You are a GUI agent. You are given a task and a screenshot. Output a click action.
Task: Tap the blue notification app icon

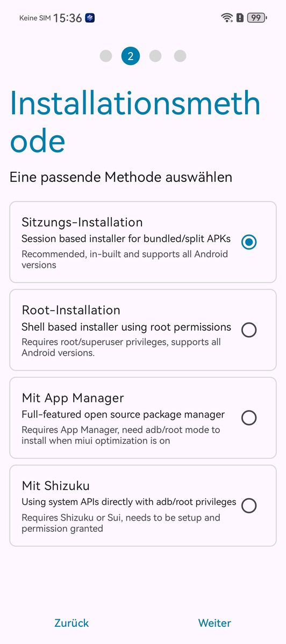point(90,18)
